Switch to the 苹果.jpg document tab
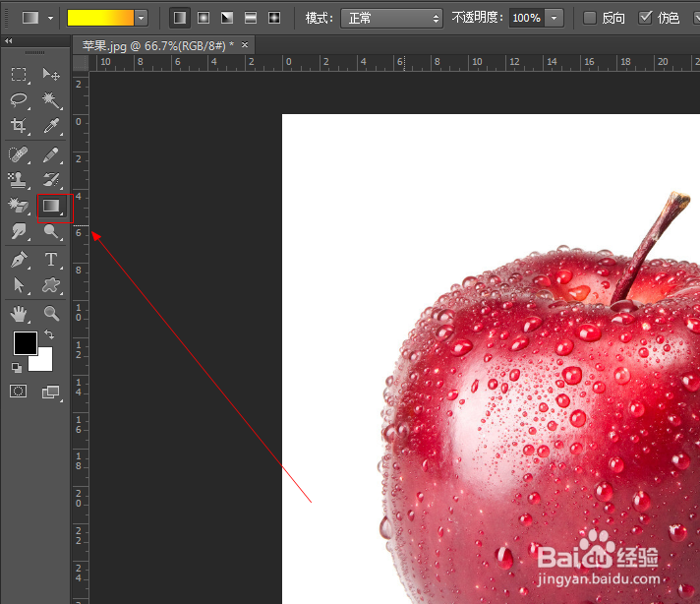The width and height of the screenshot is (700, 604). click(158, 45)
